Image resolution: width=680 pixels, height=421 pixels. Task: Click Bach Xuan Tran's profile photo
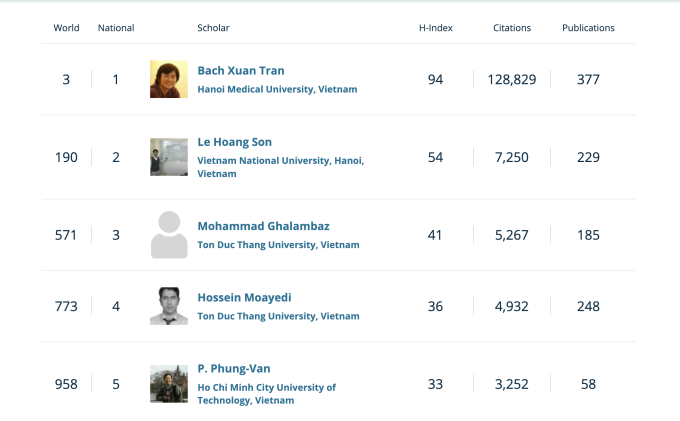tap(168, 79)
